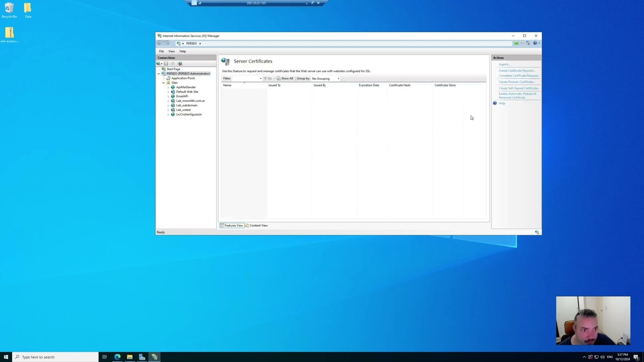The image size is (644, 362).
Task: Click the Home icon in address bar toolbar
Action: pos(528,43)
